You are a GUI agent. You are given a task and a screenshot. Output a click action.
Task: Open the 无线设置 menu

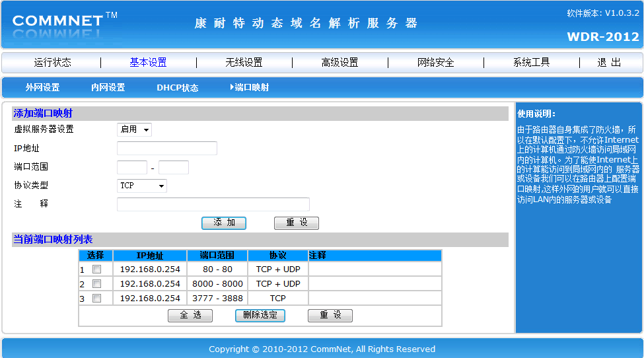pos(244,63)
